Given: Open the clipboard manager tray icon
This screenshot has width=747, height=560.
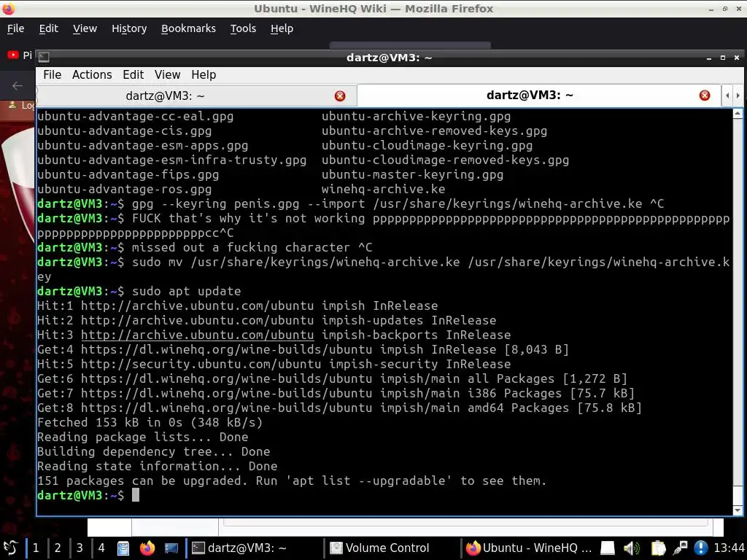Looking at the screenshot, I should (658, 548).
